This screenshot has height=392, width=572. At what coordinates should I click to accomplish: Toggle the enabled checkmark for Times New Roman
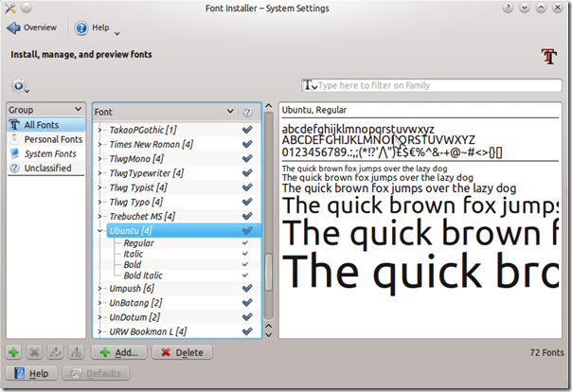tap(247, 143)
